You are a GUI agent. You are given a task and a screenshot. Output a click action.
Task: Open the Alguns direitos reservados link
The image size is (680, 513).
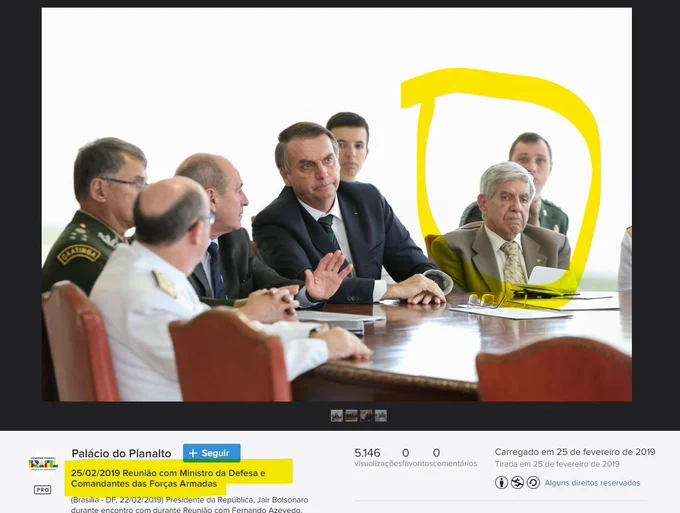(592, 482)
